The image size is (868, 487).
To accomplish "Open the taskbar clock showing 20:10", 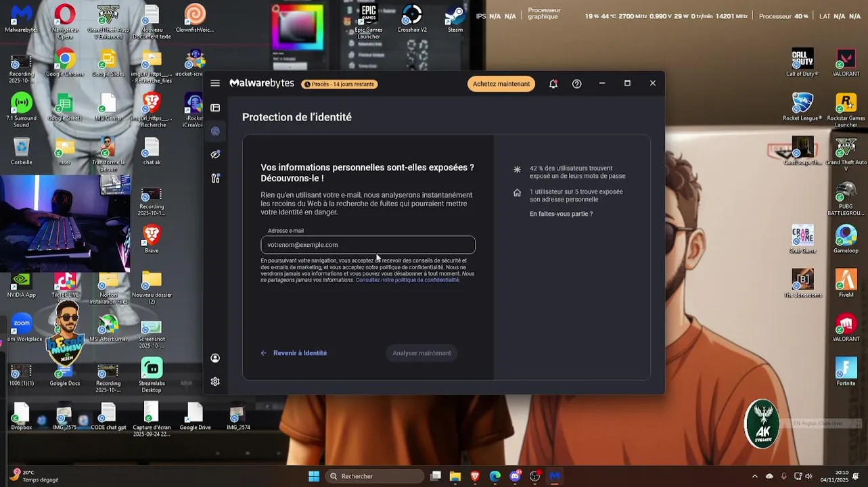I will [x=835, y=476].
